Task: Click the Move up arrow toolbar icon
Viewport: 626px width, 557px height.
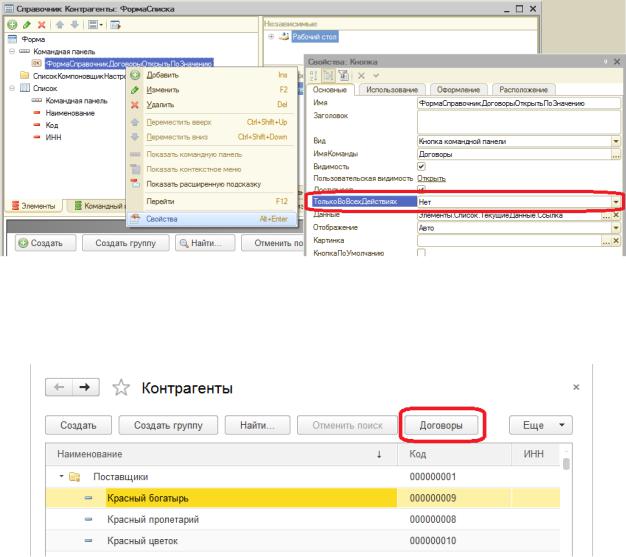Action: click(60, 25)
